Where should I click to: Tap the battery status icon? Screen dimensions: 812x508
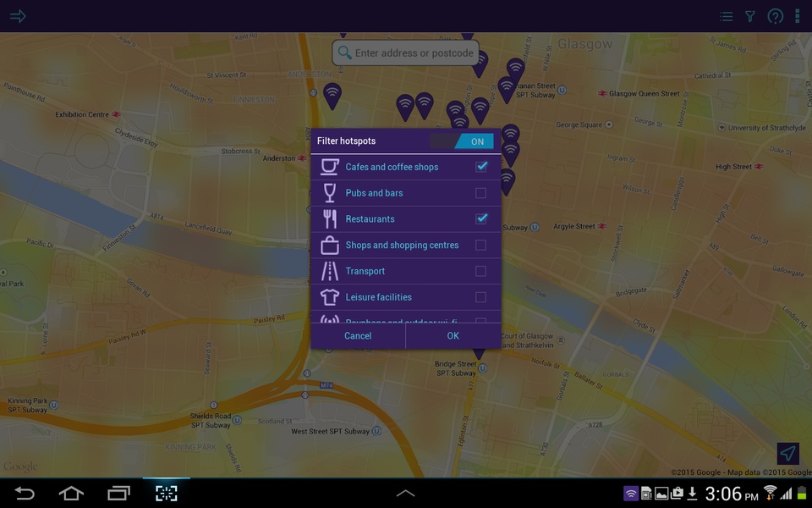tap(802, 493)
